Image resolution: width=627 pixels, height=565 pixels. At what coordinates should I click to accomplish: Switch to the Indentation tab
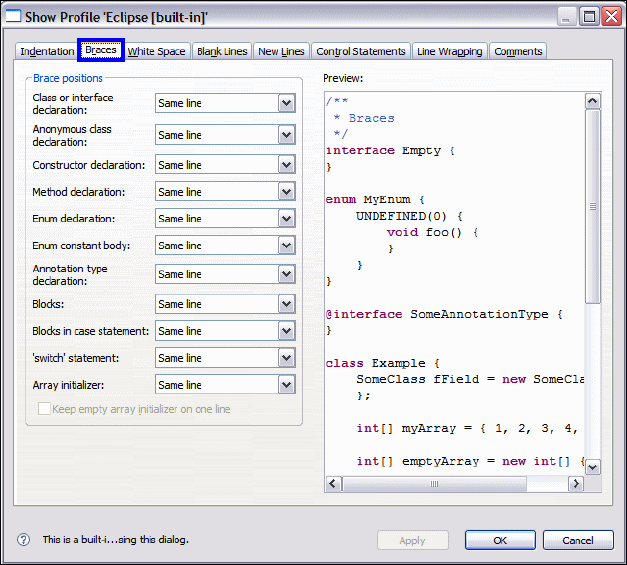point(47,52)
